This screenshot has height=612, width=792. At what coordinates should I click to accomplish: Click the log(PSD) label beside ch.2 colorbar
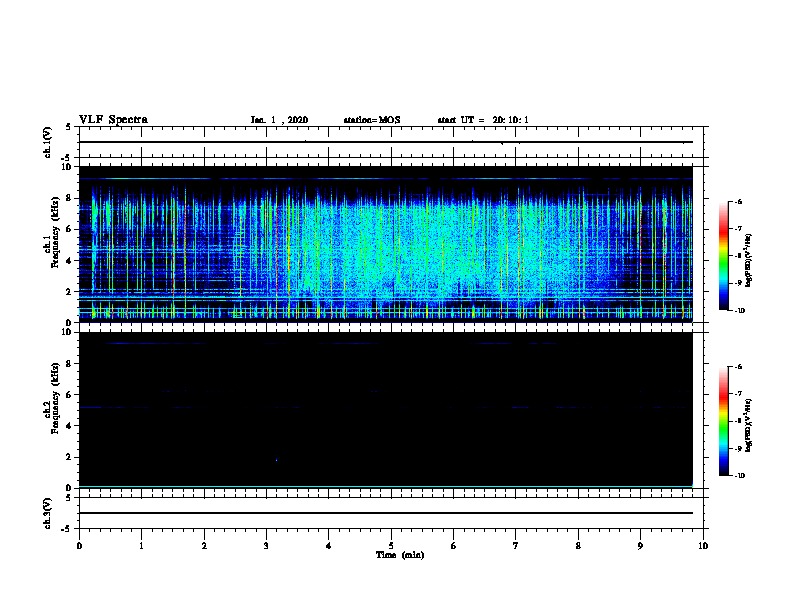click(x=748, y=425)
